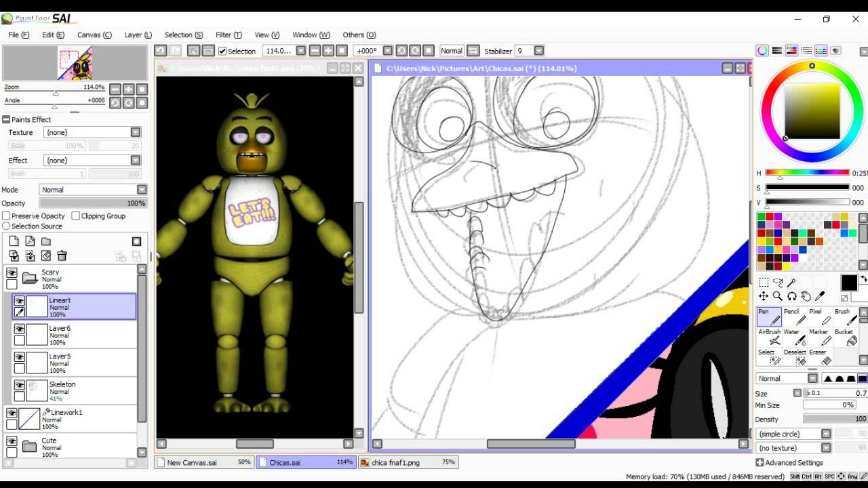Screen dimensions: 868x488
Task: Click the Select brush button
Action: 769,357
